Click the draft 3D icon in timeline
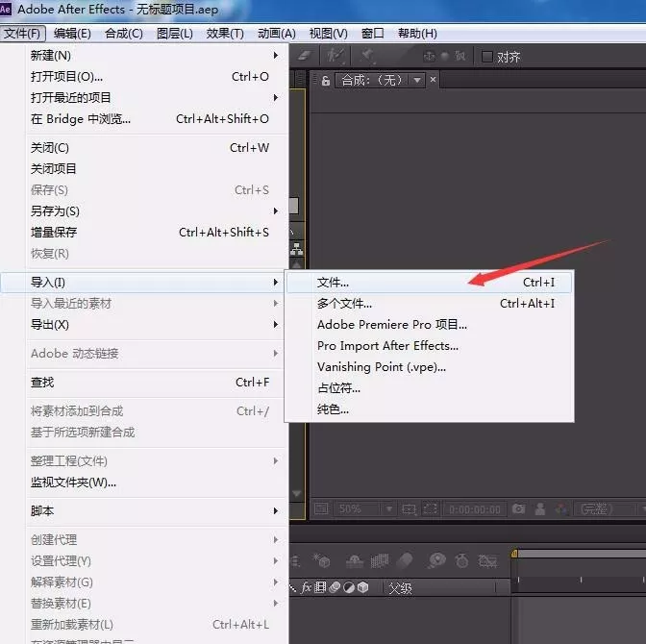 pos(321,560)
